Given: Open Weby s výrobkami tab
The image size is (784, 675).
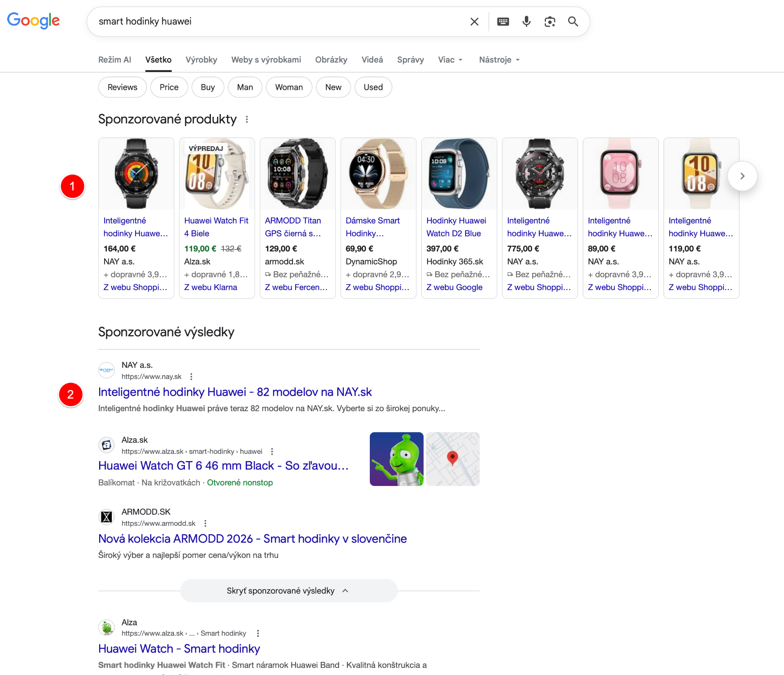Looking at the screenshot, I should (266, 60).
